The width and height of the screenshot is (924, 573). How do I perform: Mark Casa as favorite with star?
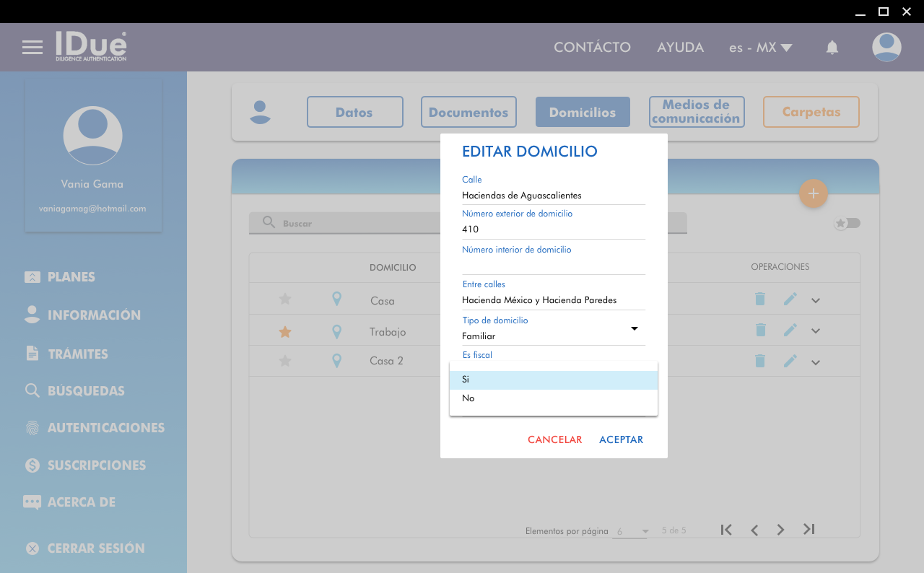[x=285, y=299]
